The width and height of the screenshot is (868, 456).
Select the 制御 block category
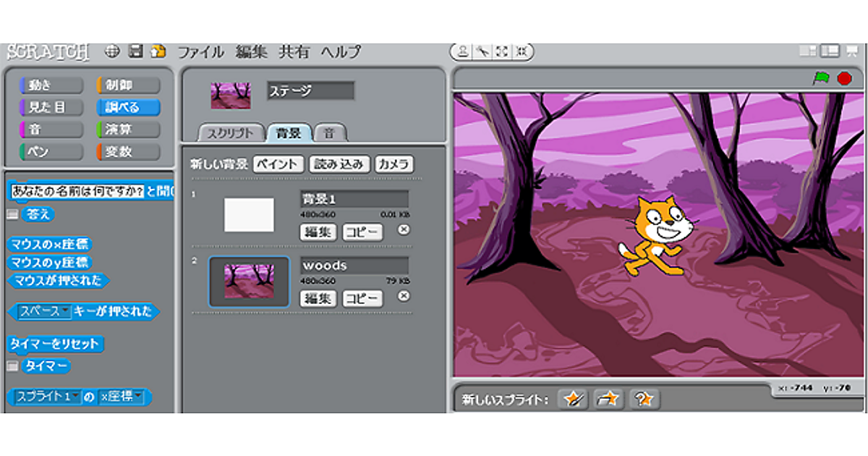point(128,85)
